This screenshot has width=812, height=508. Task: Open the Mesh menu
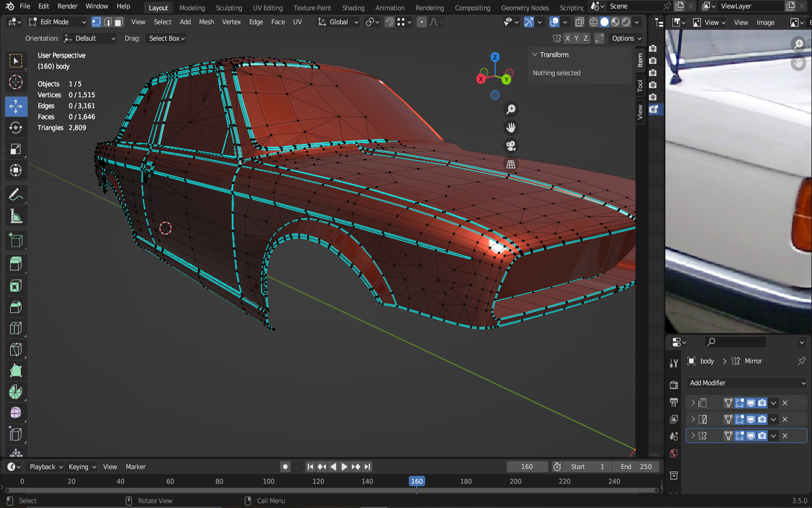point(206,22)
